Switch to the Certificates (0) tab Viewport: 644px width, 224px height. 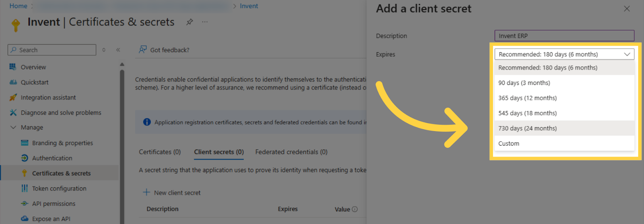160,152
